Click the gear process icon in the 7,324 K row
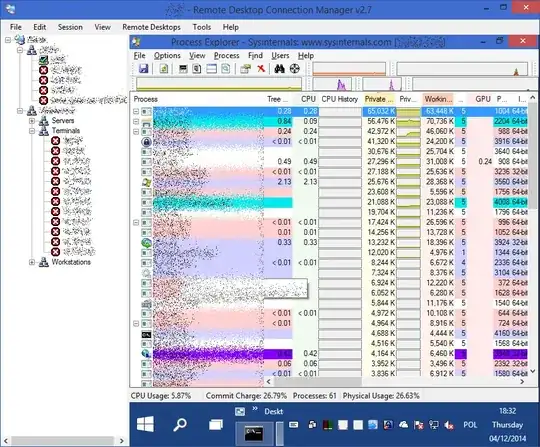540x447 pixels. (x=146, y=273)
